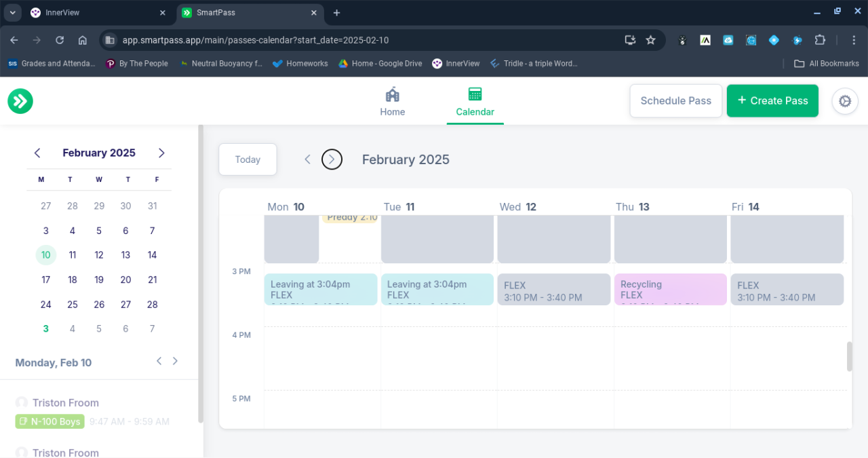Image resolution: width=868 pixels, height=458 pixels.
Task: Bookmark this page with the star icon
Action: click(x=651, y=40)
